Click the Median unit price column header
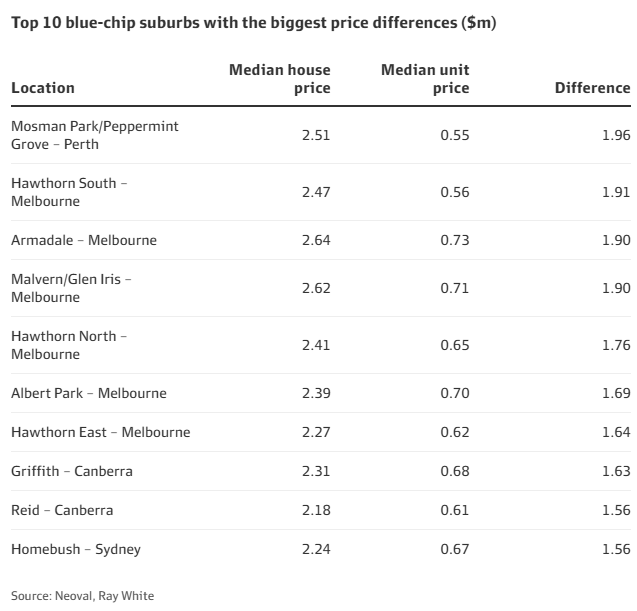This screenshot has height=611, width=637. 425,79
